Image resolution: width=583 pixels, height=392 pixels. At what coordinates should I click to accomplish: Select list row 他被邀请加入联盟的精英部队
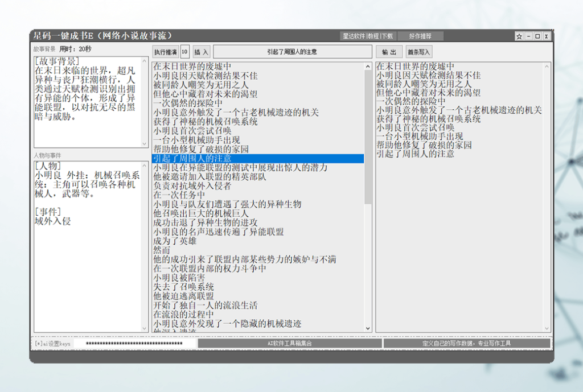(x=258, y=177)
